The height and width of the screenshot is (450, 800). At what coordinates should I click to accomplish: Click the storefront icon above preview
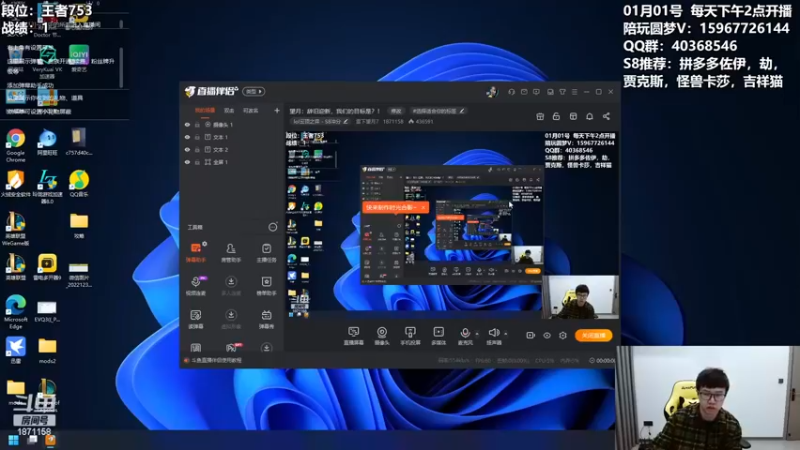tap(573, 116)
